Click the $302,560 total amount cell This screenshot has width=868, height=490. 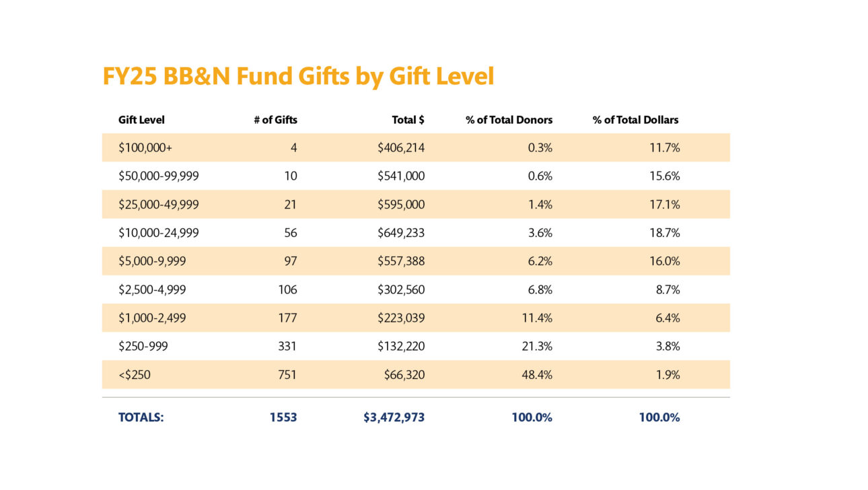click(401, 289)
